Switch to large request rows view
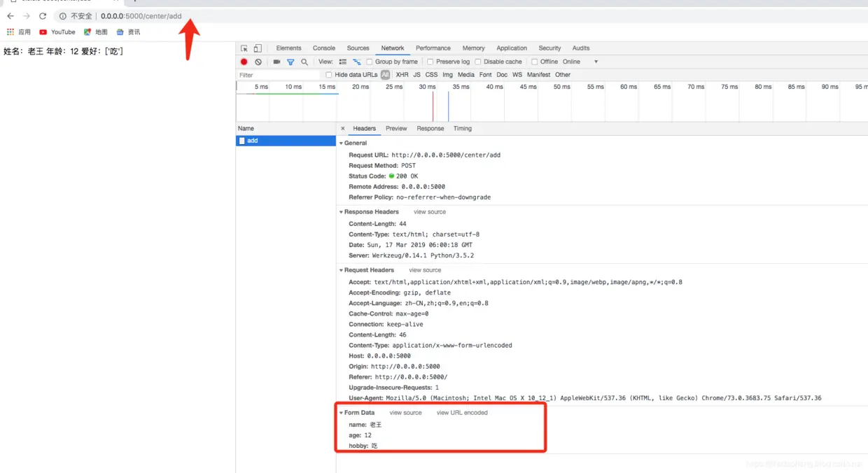Viewport: 868px width, 473px height. (343, 62)
